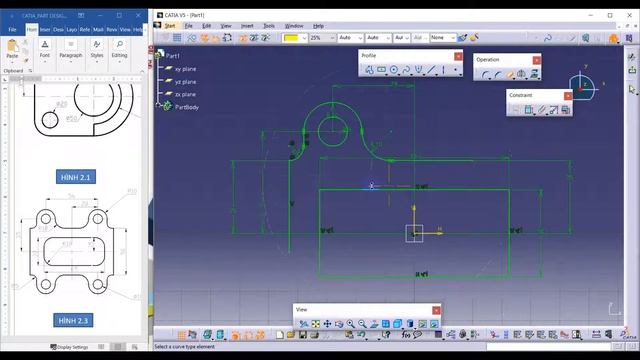Collapse the Word ribbon with chevron
640x360 pixels.
tap(142, 71)
